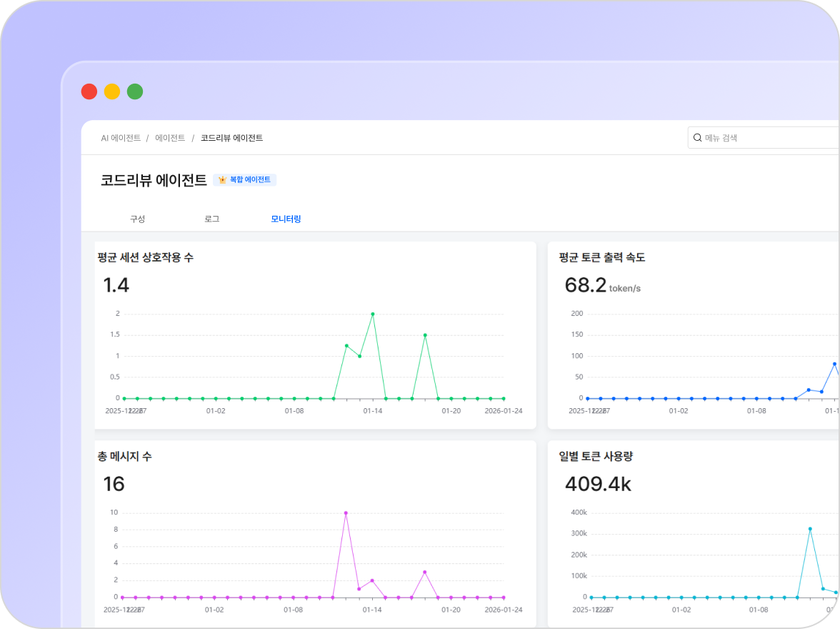Click the teal peak in 일별 토큰 사용량 chart

pos(810,529)
